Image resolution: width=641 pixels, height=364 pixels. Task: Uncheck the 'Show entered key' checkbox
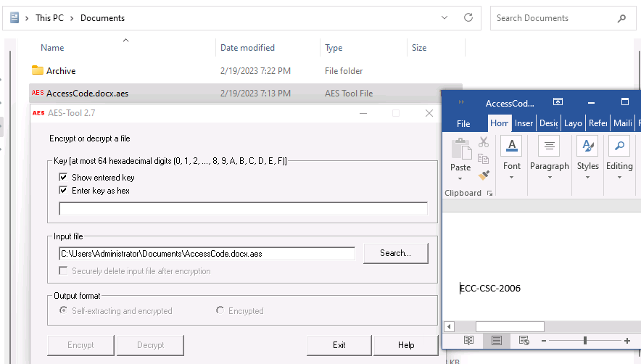(64, 177)
